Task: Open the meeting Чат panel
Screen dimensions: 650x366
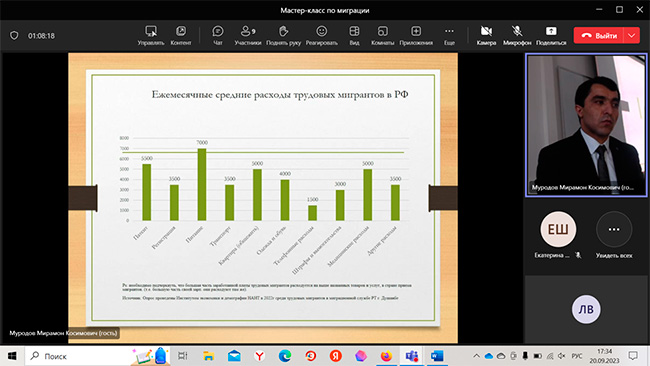Action: pos(218,36)
